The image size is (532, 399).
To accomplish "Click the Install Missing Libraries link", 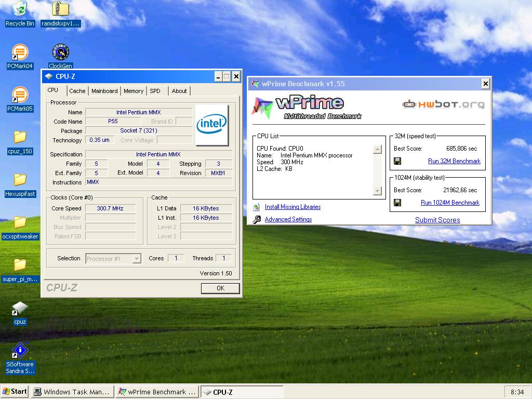I will [x=292, y=207].
